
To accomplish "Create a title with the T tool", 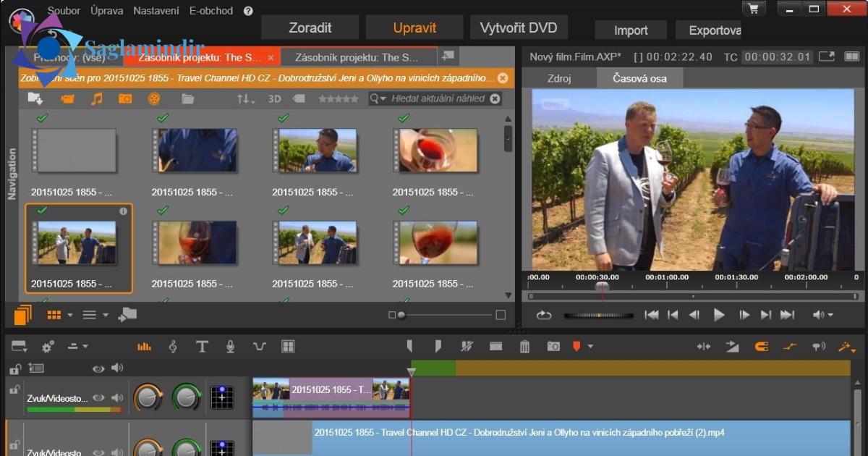I will [202, 347].
